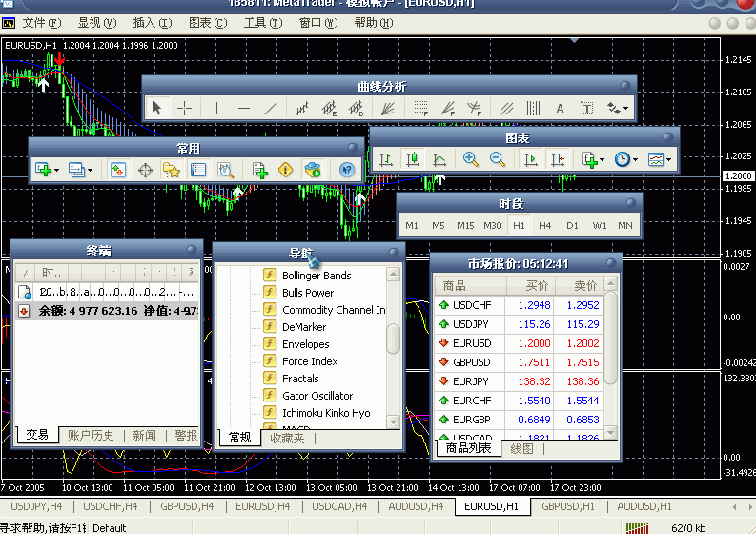Toggle chart auto scroll
The width and height of the screenshot is (756, 534).
[531, 159]
